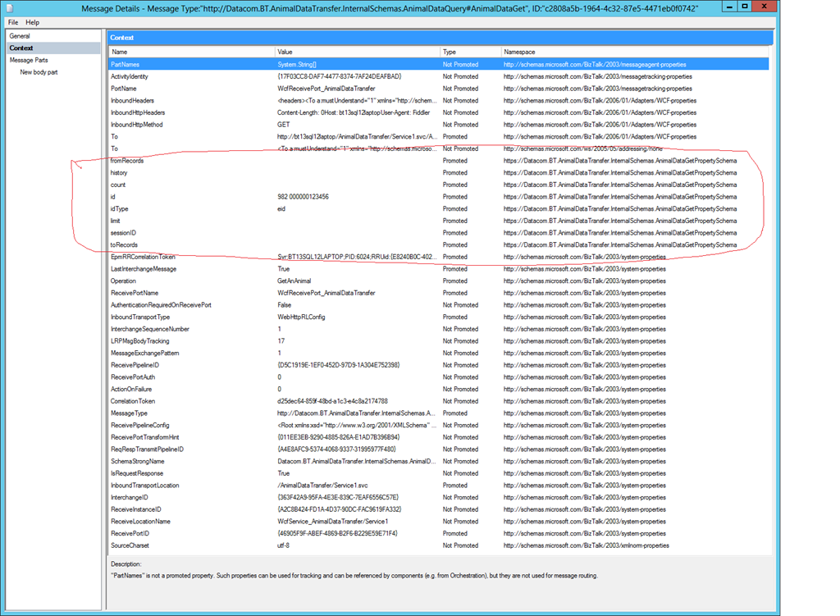The image size is (840, 616).
Task: Select the InboundTransportLocation row
Action: (x=439, y=486)
